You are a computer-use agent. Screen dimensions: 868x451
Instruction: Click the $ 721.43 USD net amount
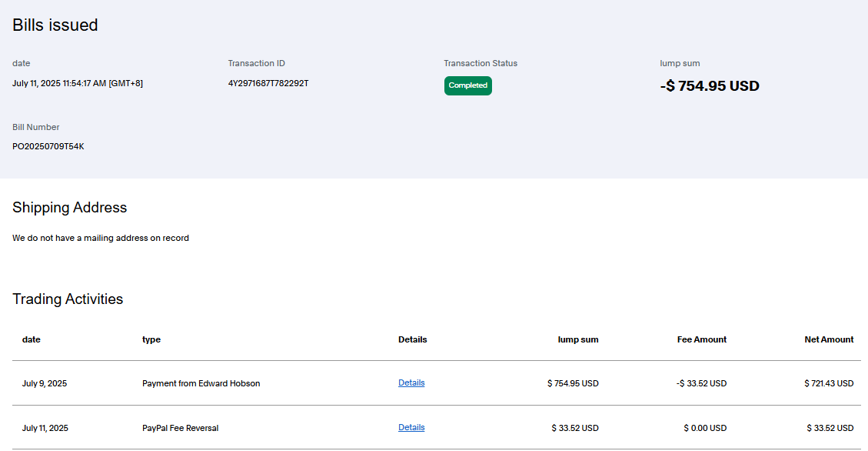(829, 383)
